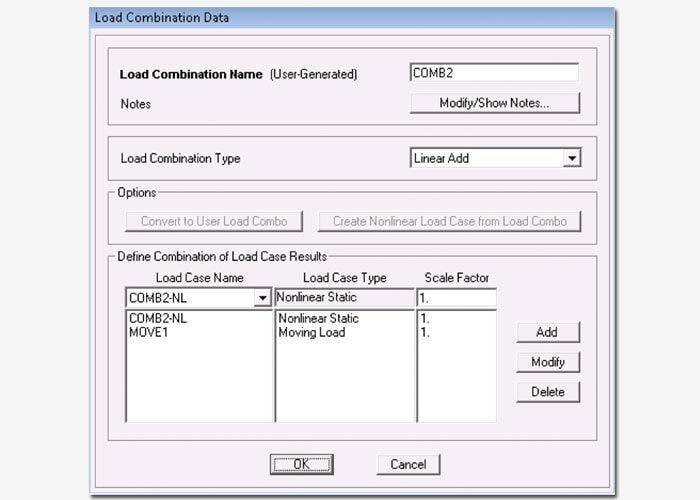The height and width of the screenshot is (500, 700).
Task: Click the Notes label
Action: [x=136, y=104]
